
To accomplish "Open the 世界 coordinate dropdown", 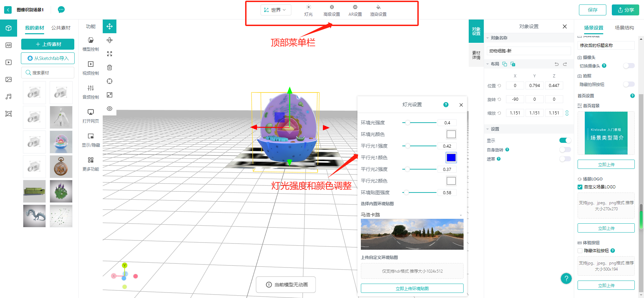I will click(276, 10).
